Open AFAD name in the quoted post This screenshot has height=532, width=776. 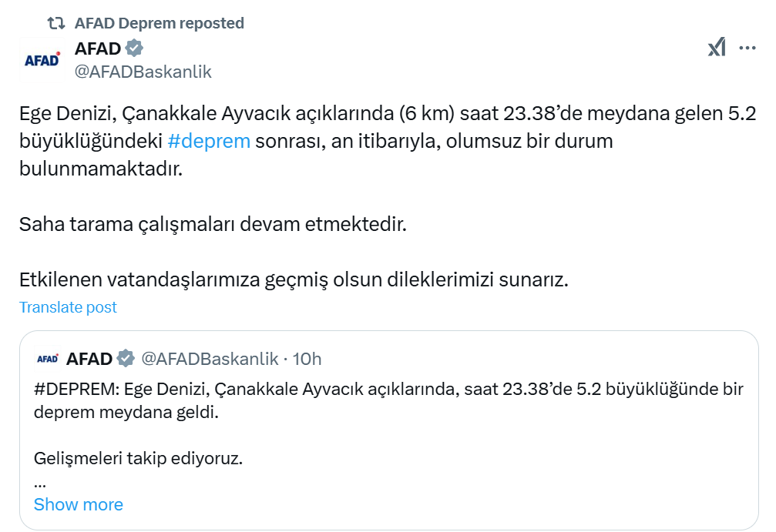(89, 358)
